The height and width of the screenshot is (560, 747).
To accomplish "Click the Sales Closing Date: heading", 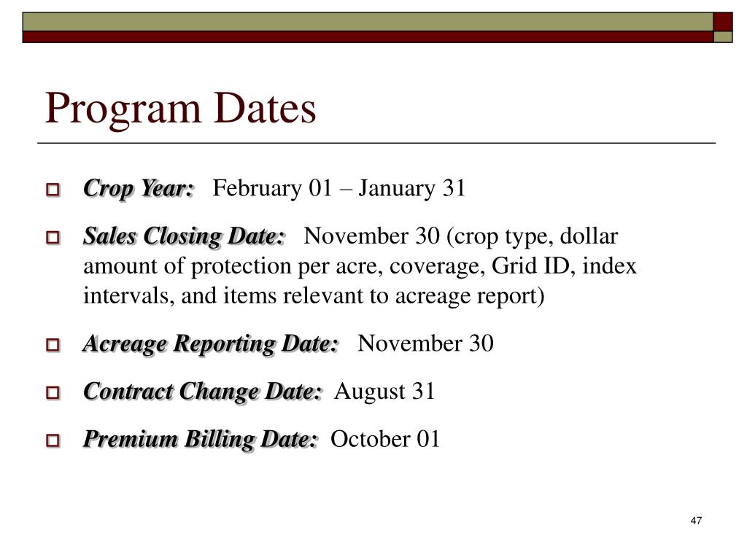I will [x=184, y=236].
